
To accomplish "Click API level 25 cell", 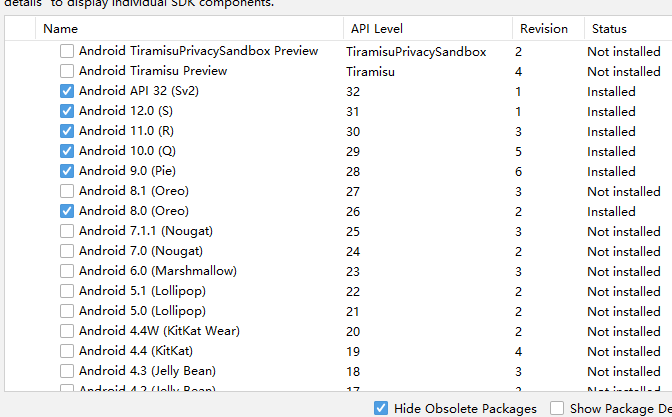I will (353, 232).
